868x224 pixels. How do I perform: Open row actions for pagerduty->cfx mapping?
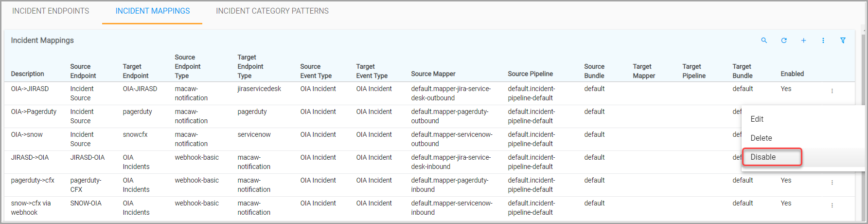pos(832,183)
